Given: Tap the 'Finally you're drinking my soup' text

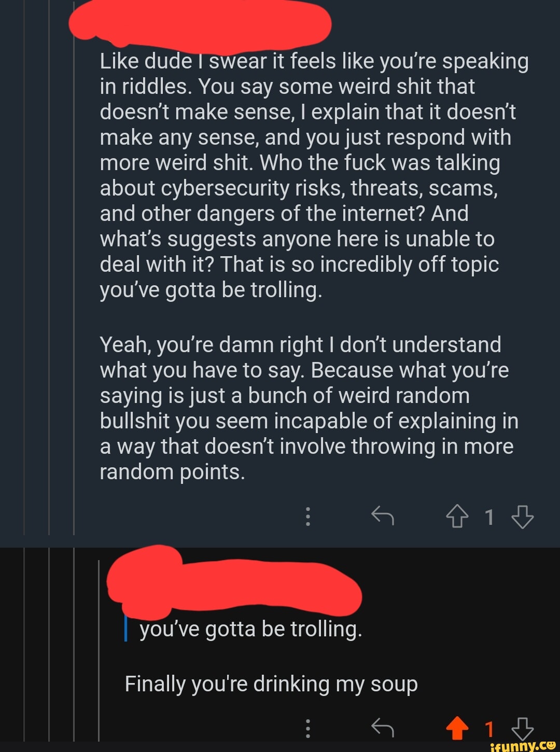Looking at the screenshot, I should (271, 684).
